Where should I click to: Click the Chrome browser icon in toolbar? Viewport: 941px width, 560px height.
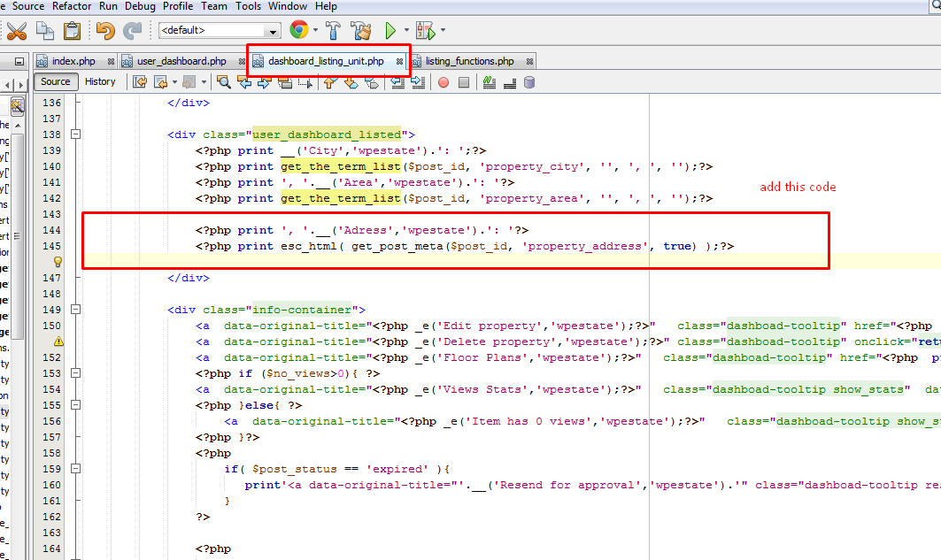pyautogui.click(x=299, y=31)
